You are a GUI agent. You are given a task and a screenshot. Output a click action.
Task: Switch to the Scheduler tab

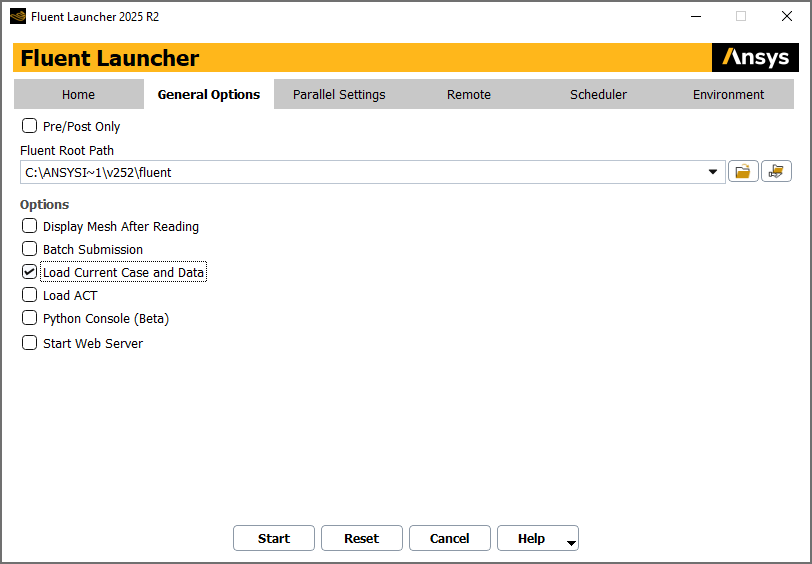(599, 94)
